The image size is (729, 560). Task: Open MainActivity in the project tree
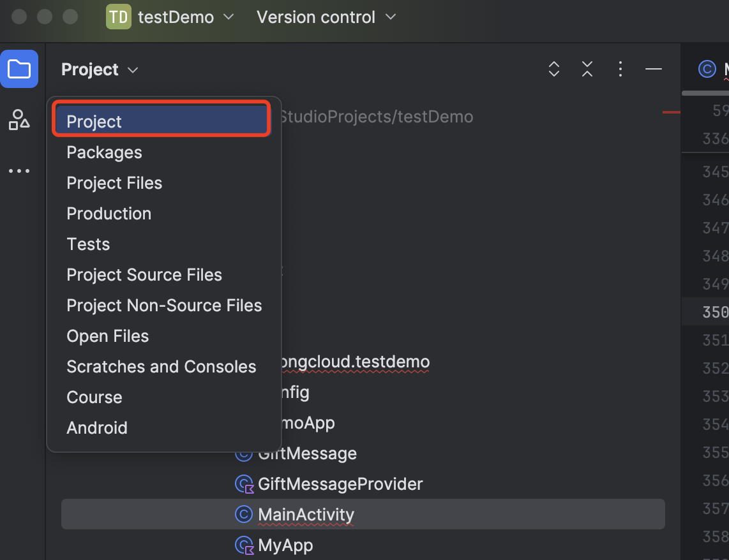(305, 514)
